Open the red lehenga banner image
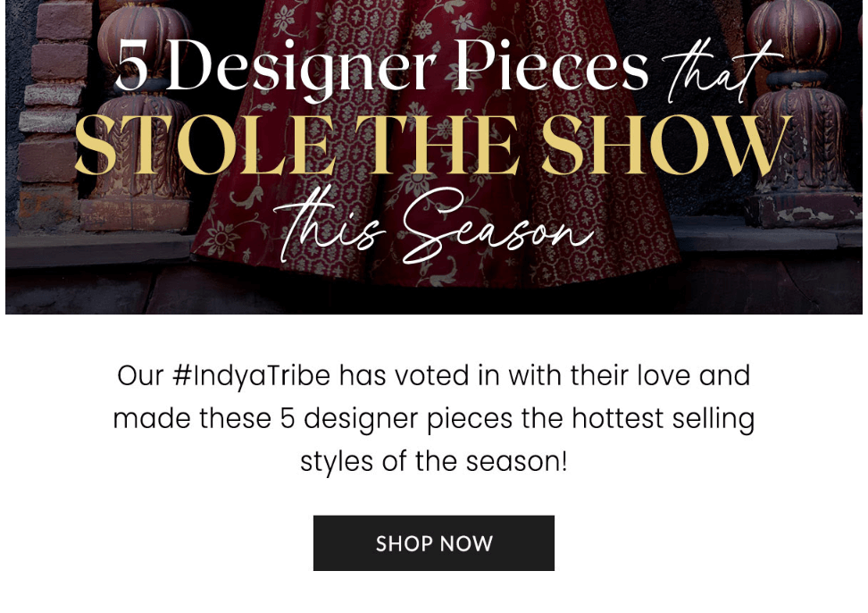The width and height of the screenshot is (868, 613). pos(433,156)
